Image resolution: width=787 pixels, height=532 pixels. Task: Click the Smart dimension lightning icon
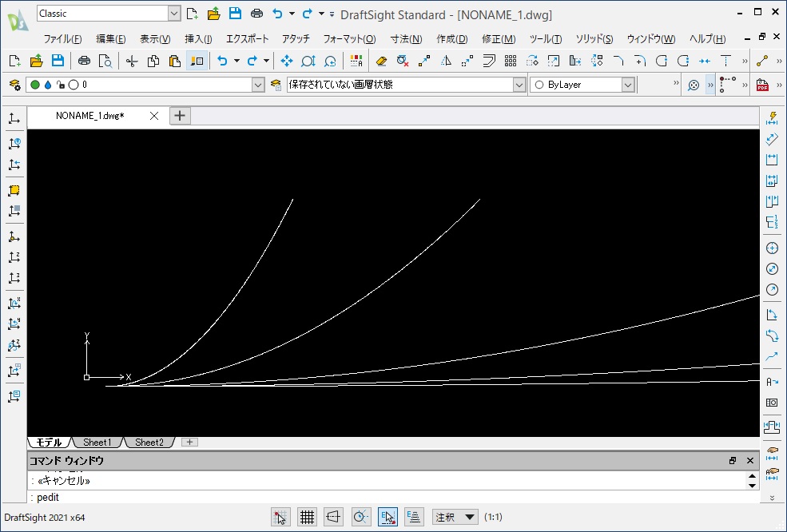click(x=772, y=118)
